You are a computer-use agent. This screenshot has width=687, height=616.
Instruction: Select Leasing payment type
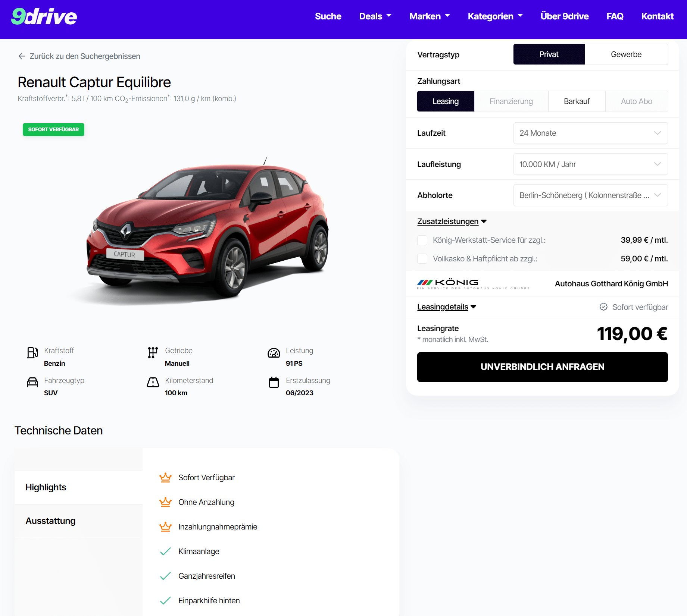click(x=446, y=101)
